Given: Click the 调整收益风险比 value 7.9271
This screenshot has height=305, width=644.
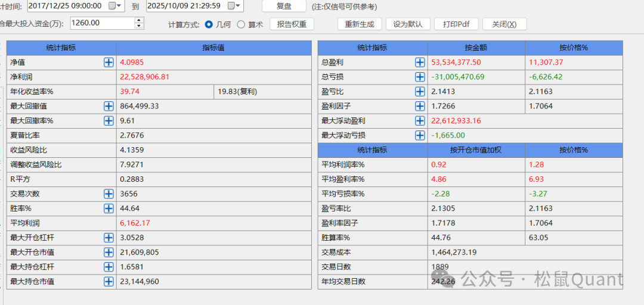Looking at the screenshot, I should (132, 164).
